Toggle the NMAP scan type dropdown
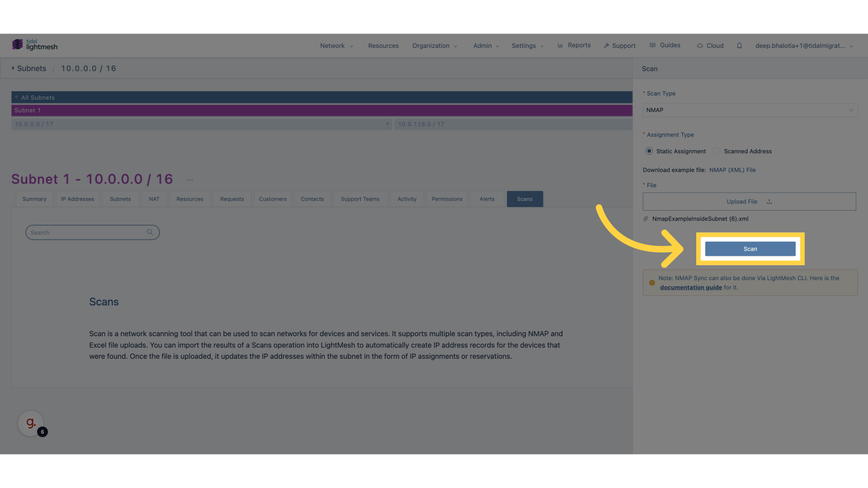Viewport: 868px width, 488px height. click(750, 110)
